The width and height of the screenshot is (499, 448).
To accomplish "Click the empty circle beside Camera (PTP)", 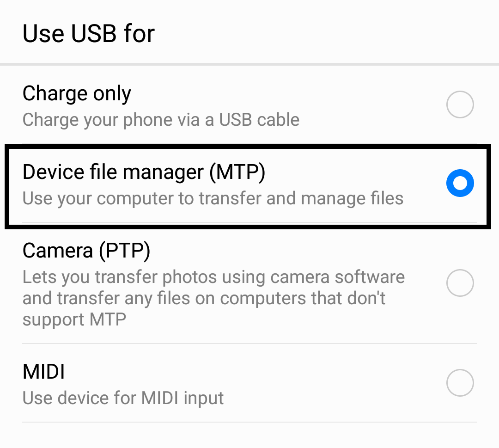I will [x=460, y=283].
